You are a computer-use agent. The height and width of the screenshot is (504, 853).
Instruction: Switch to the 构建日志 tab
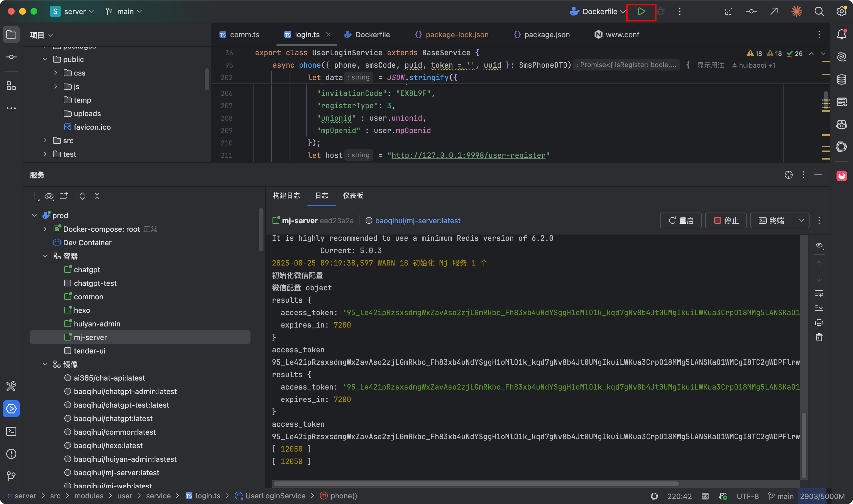tap(286, 196)
